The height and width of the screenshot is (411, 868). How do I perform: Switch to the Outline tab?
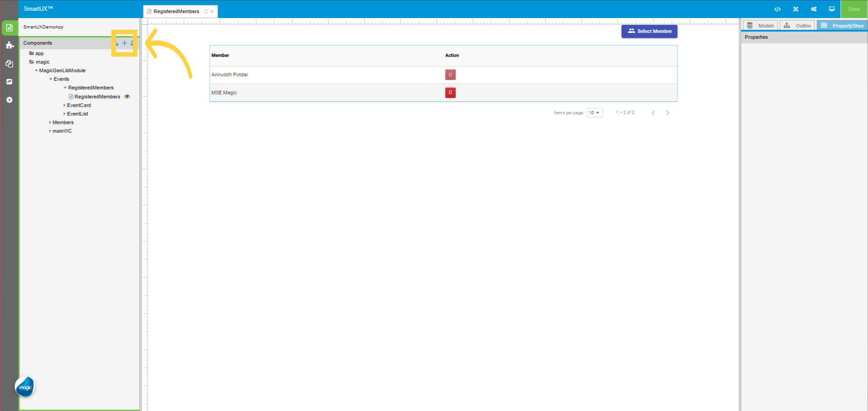797,25
